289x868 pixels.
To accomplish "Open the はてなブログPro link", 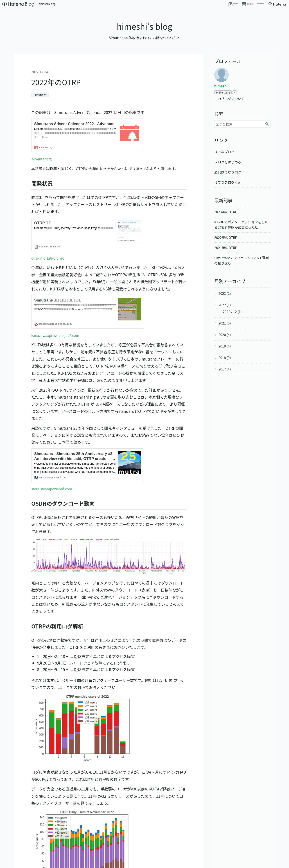I will 227,182.
